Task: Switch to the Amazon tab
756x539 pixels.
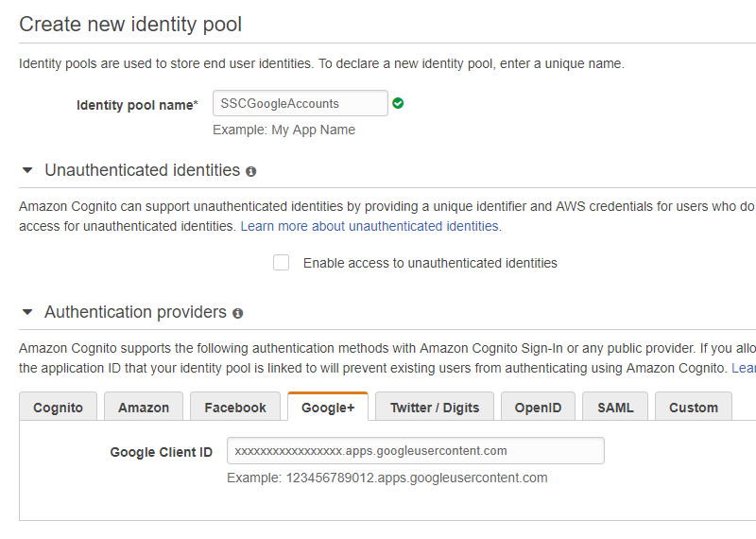Action: coord(144,407)
